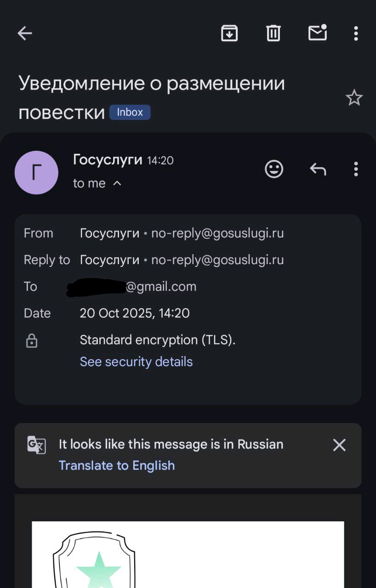Star the повестки notification email
The height and width of the screenshot is (588, 376).
click(354, 98)
